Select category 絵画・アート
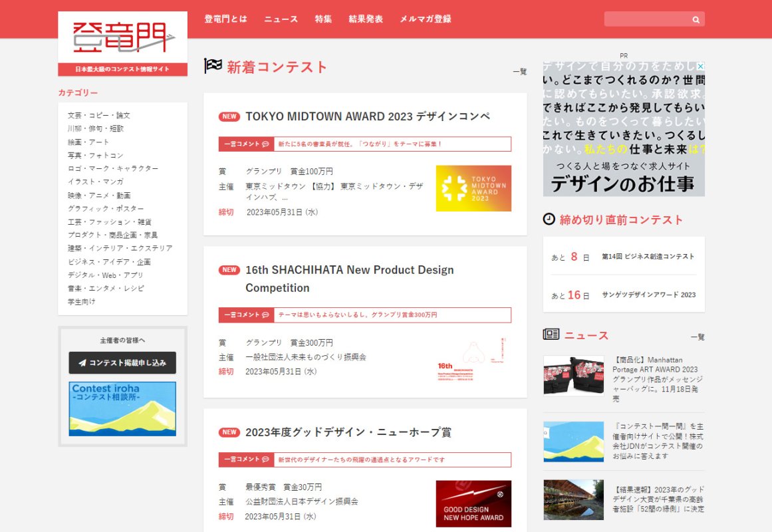The height and width of the screenshot is (532, 772). 88,142
